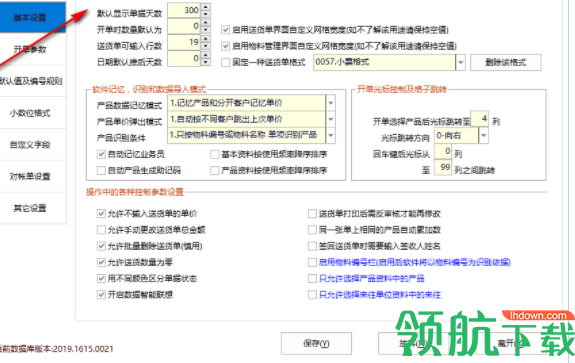The height and width of the screenshot is (363, 575).
Task: Enable 固定一种送货单格式 checkbox
Action: click(226, 62)
